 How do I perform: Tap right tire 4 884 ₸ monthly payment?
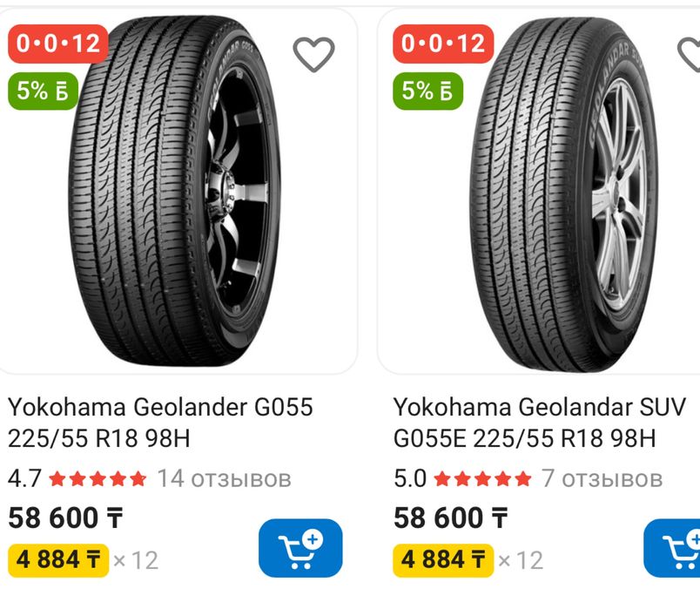(x=443, y=558)
